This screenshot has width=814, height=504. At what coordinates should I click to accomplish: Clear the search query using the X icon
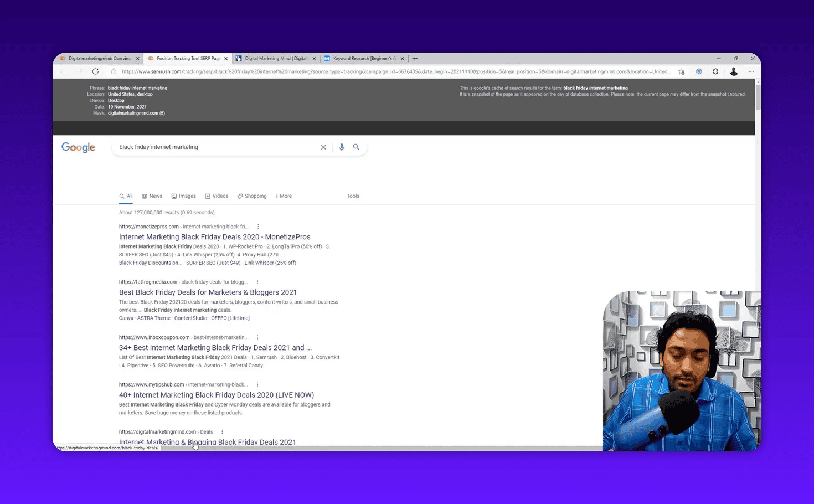click(323, 147)
